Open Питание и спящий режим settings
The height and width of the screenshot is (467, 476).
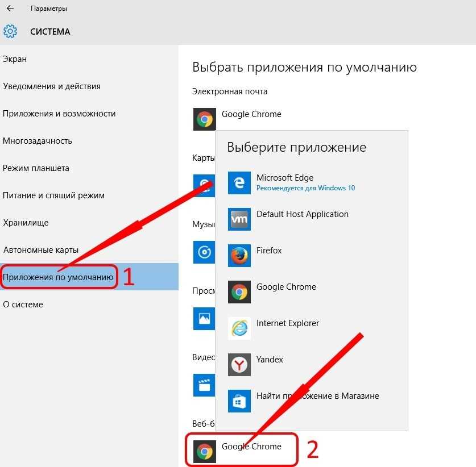(x=89, y=195)
